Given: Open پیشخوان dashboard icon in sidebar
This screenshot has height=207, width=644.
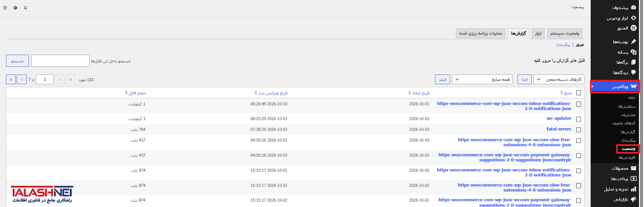Looking at the screenshot, I should point(633,7).
